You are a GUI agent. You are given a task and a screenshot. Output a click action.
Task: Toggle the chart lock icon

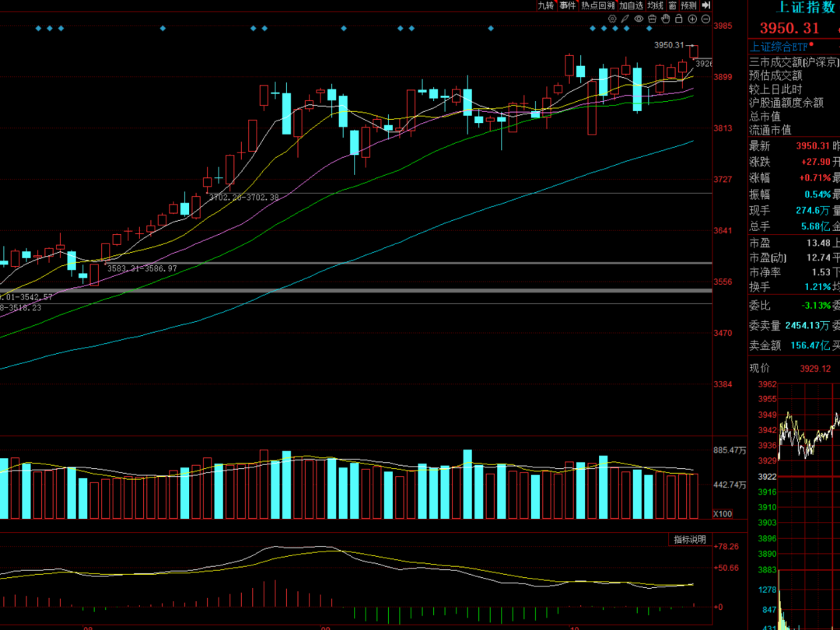[x=678, y=18]
